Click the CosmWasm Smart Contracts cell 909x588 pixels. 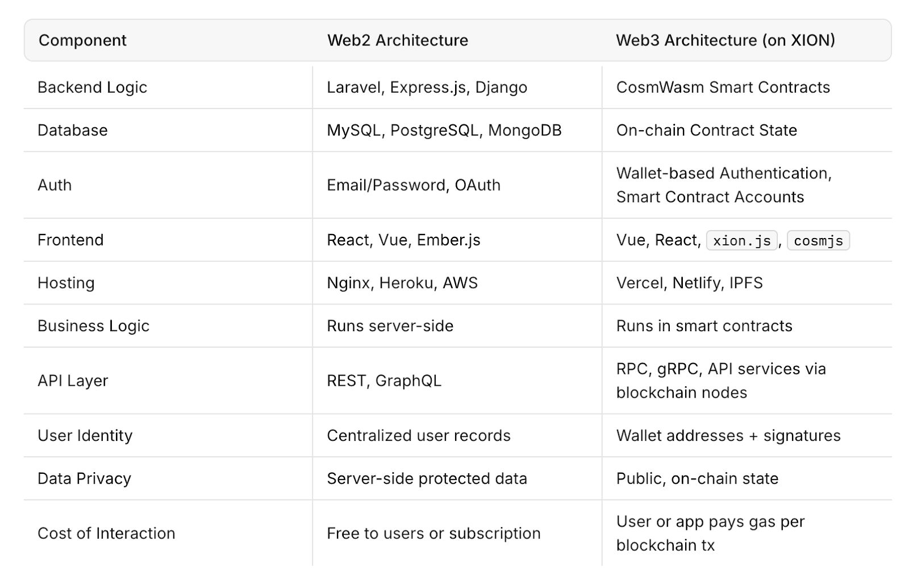[x=723, y=87]
